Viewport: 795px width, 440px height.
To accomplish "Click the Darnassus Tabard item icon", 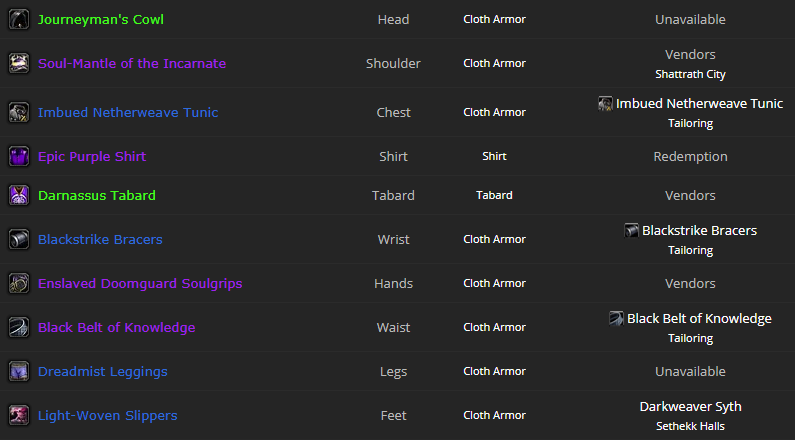I will coord(18,196).
